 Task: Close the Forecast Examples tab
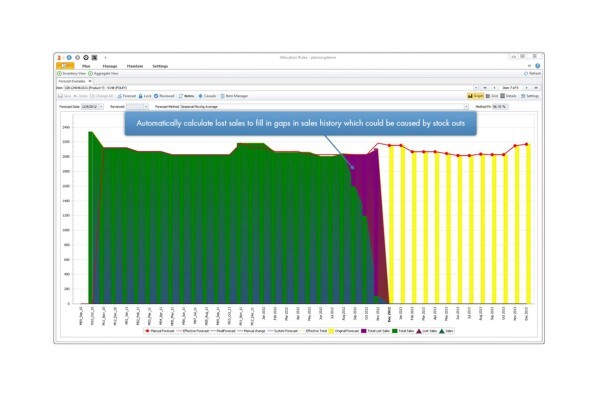[x=90, y=81]
